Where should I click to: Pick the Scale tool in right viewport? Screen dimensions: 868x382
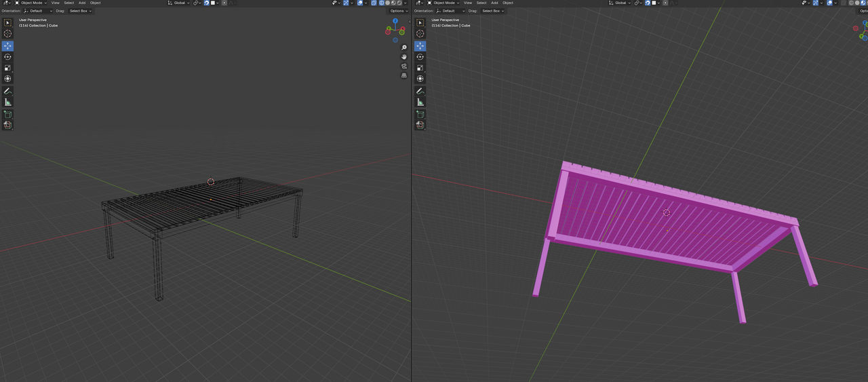pos(420,68)
